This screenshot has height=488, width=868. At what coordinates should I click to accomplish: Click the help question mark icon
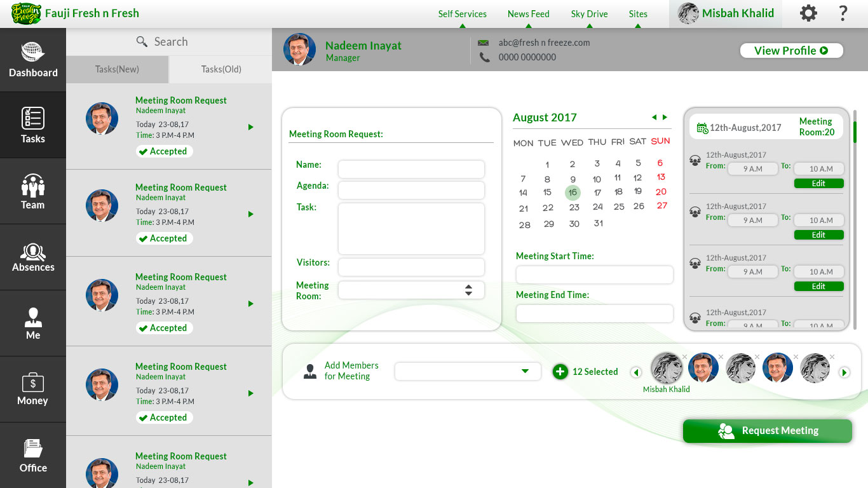click(843, 13)
